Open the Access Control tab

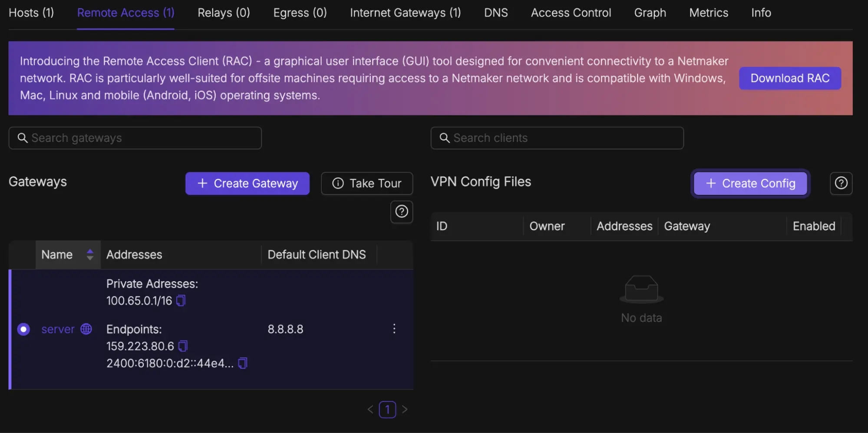[x=571, y=13]
